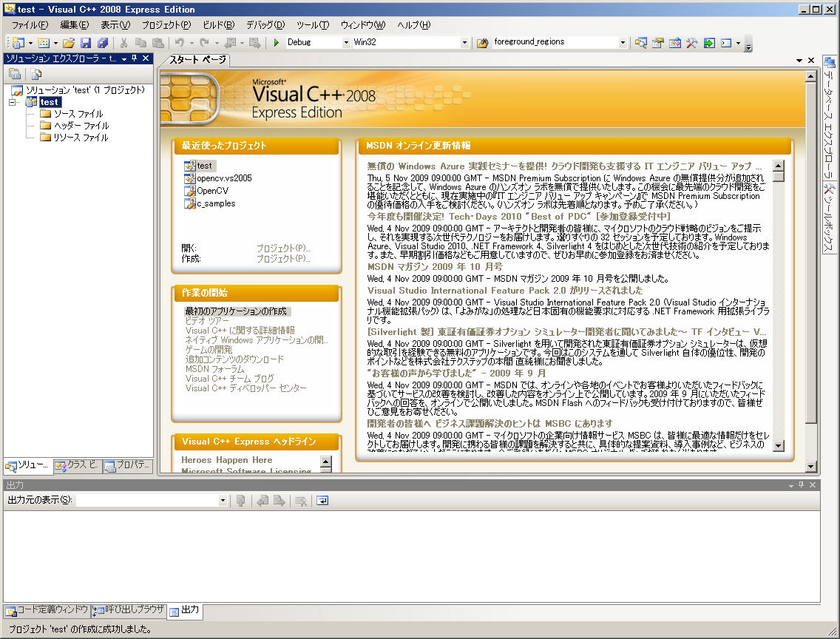Start debugging with the green play icon

pos(277,42)
